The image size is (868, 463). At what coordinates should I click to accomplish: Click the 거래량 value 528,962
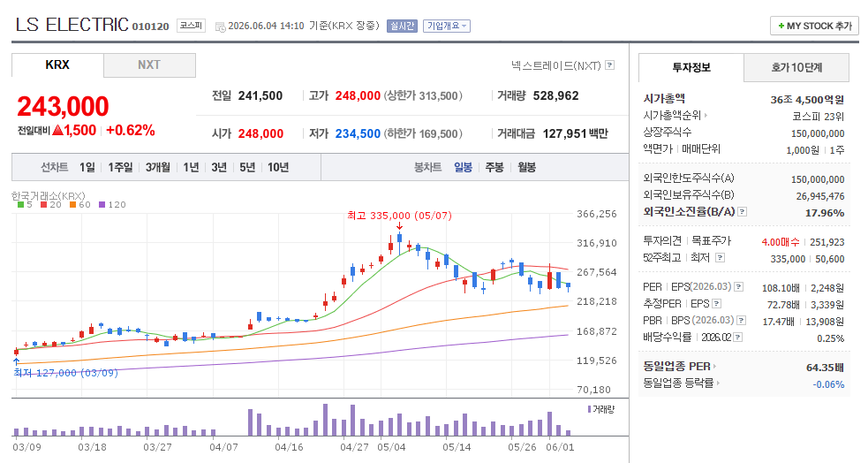pyautogui.click(x=555, y=95)
